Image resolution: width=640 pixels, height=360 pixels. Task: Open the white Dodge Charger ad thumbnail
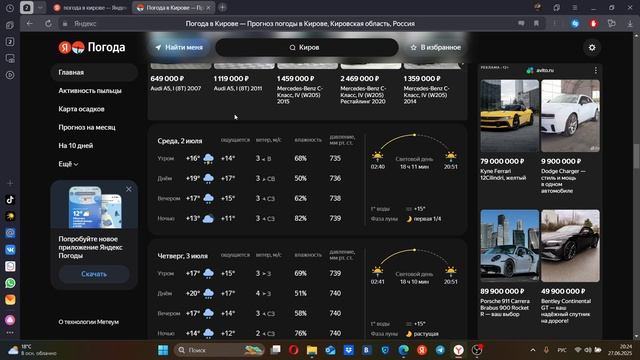pos(570,116)
